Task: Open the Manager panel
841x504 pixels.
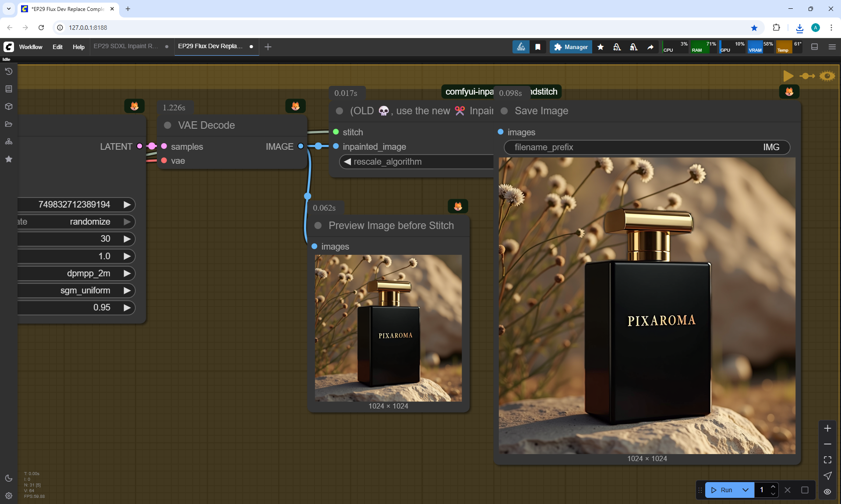Action: point(571,47)
